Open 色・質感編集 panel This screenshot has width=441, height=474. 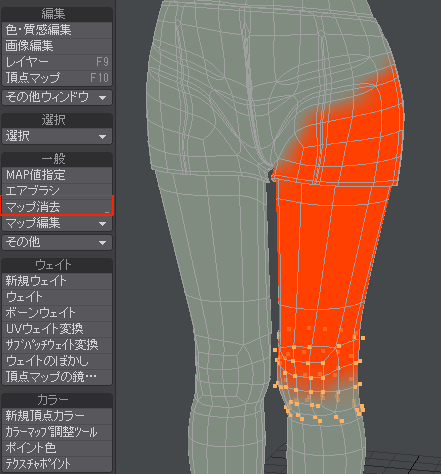click(57, 30)
